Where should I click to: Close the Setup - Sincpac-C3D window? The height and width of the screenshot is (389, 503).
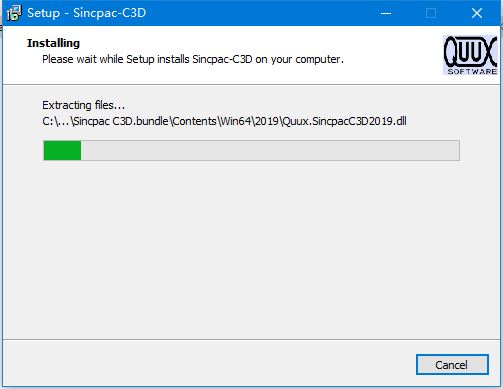(477, 13)
